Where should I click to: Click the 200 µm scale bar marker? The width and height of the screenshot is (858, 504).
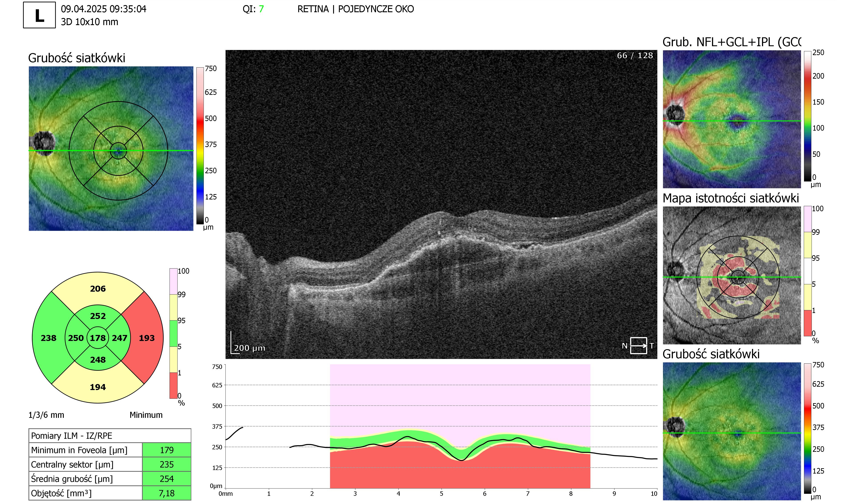(x=248, y=343)
